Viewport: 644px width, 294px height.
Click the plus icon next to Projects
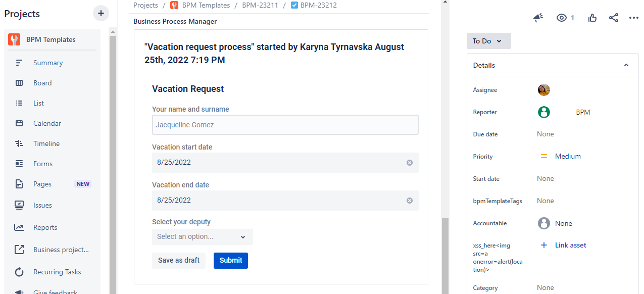pos(101,13)
